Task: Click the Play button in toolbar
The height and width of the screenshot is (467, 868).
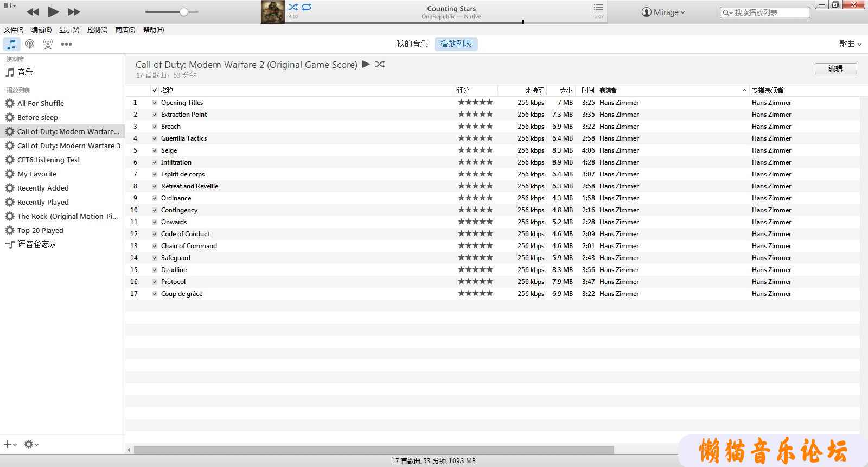Action: tap(53, 11)
